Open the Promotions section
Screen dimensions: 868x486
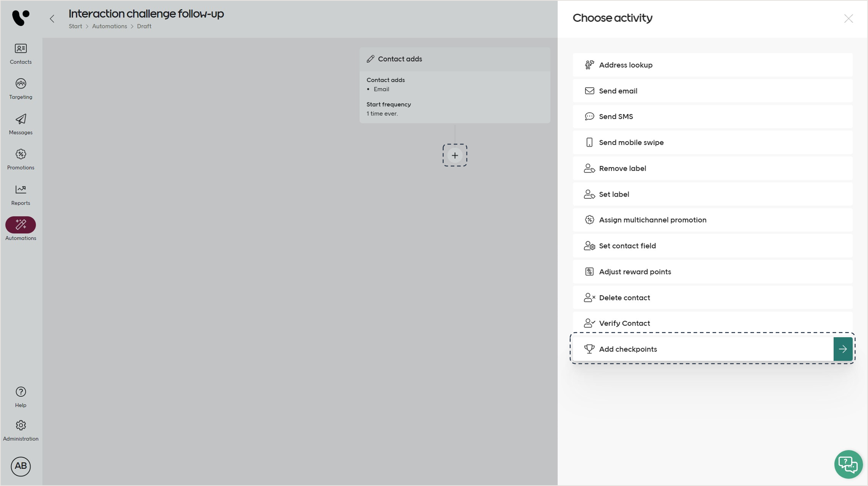click(20, 159)
